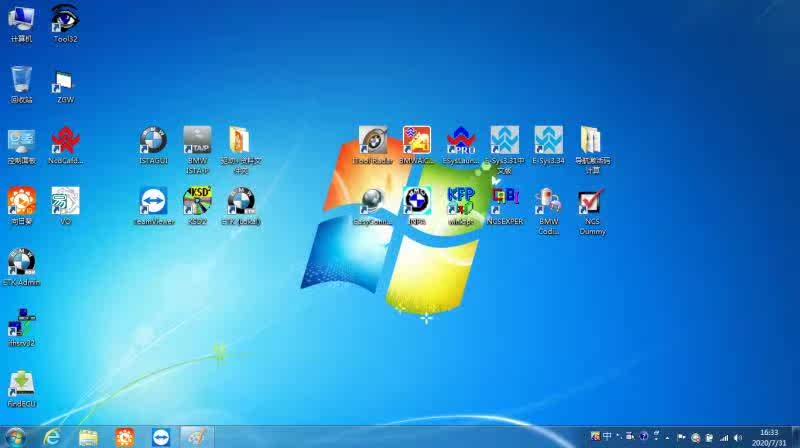
Task: Open the Control Panel desktop icon
Action: tap(21, 145)
